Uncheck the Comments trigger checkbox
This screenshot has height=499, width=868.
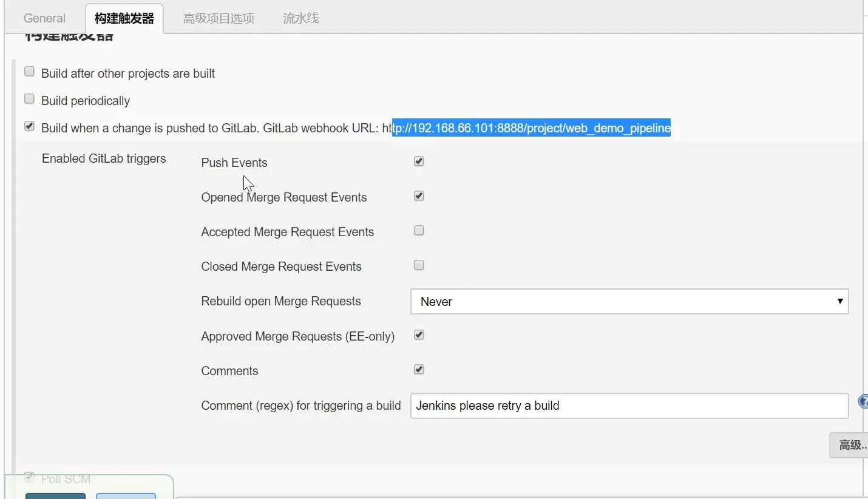point(419,370)
